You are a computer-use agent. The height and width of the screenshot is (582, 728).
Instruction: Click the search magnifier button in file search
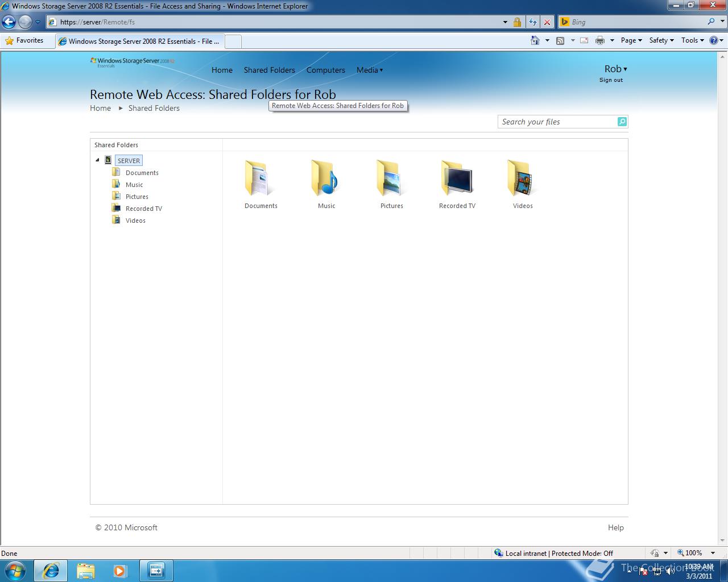tap(622, 122)
